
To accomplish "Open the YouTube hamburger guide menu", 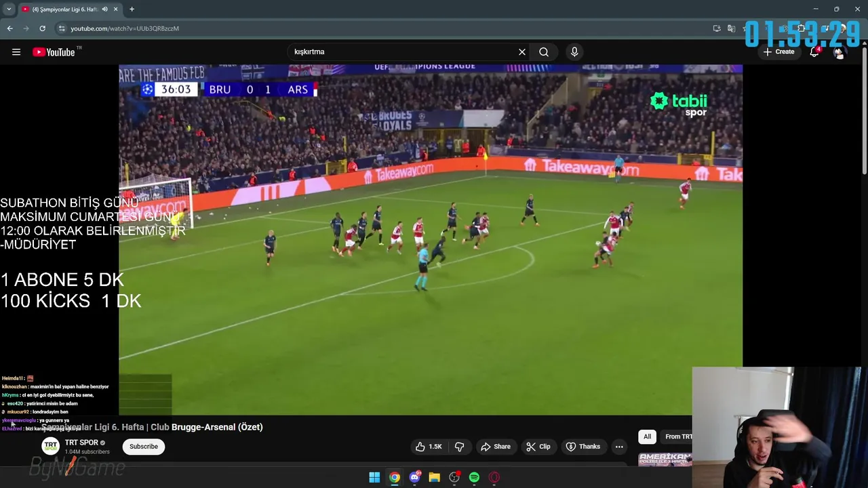I will (x=16, y=52).
